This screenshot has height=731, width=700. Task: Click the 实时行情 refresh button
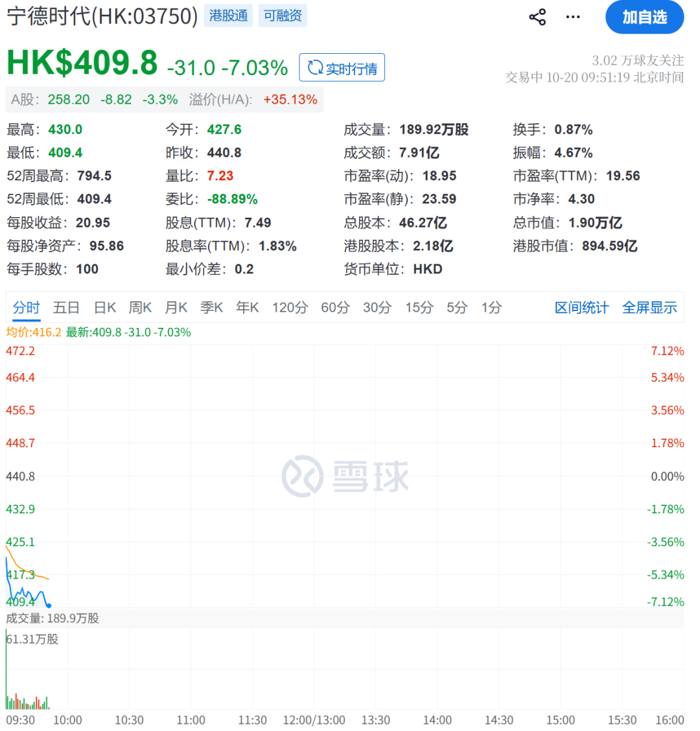(342, 67)
